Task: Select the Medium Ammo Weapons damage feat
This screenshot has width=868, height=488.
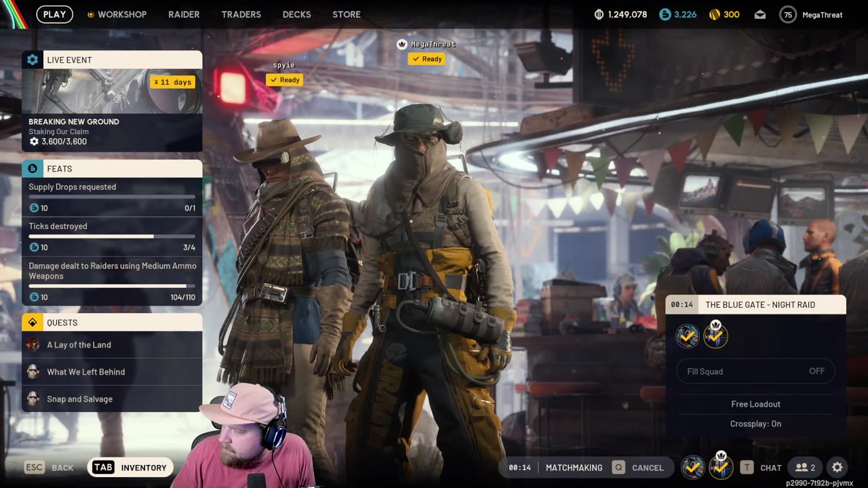Action: tap(112, 281)
